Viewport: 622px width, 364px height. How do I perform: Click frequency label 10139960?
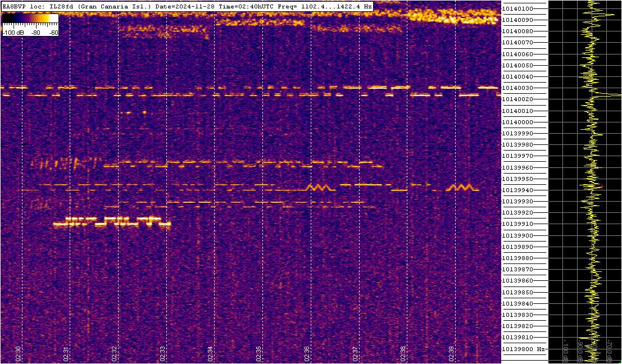click(517, 168)
